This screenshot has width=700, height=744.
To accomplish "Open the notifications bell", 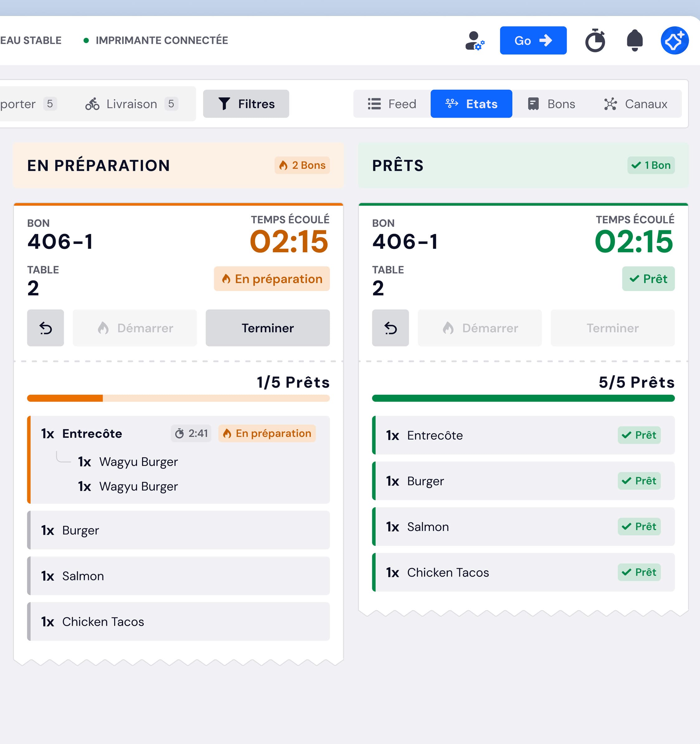I will click(635, 41).
